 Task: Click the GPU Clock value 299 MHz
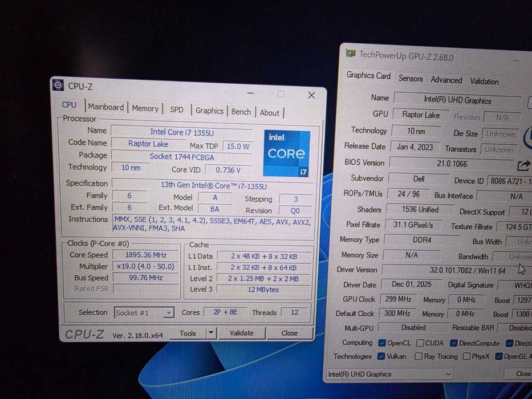(398, 299)
